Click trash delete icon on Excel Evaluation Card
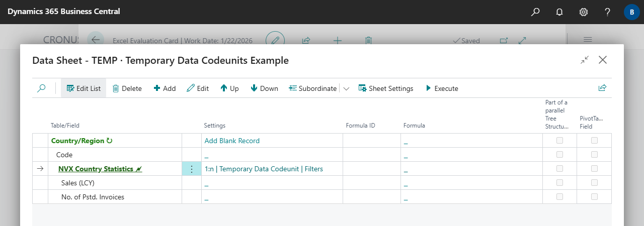Screen dimensions: 644x226 (x=368, y=40)
